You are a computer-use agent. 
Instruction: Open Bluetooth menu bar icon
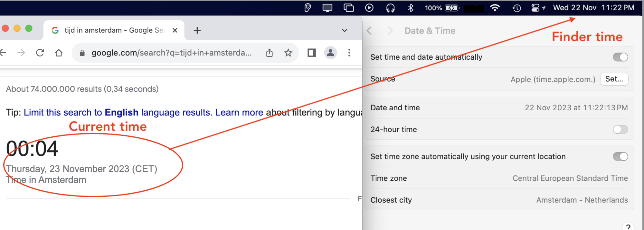pos(411,8)
